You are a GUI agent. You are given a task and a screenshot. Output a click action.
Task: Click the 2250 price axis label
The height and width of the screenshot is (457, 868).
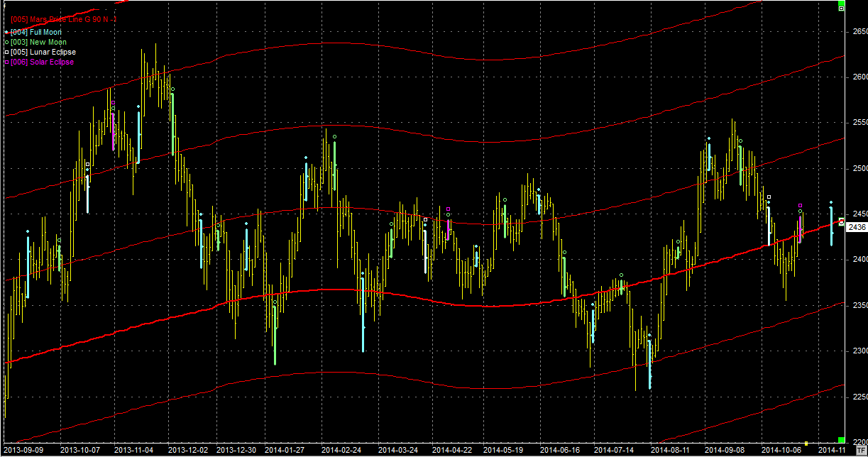[x=859, y=397]
